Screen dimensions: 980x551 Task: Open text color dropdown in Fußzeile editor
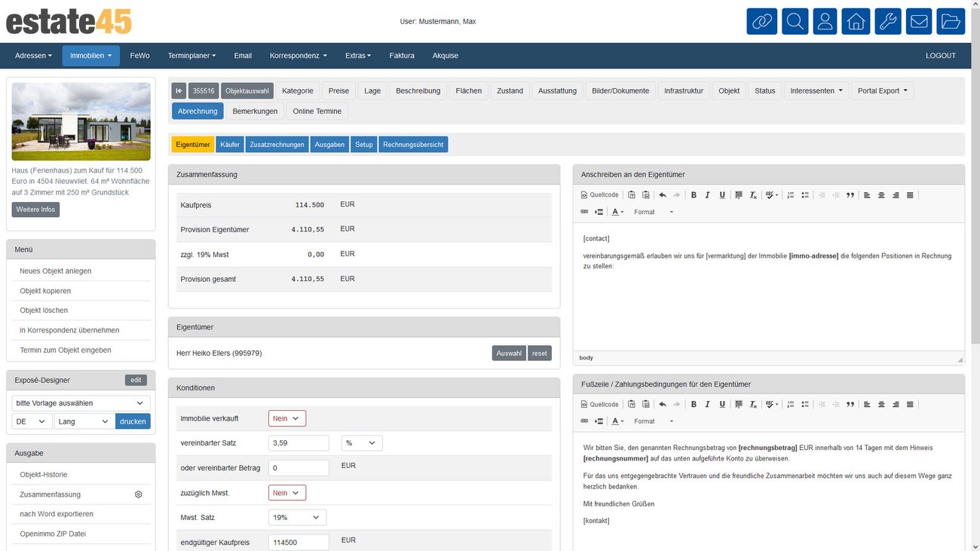617,421
